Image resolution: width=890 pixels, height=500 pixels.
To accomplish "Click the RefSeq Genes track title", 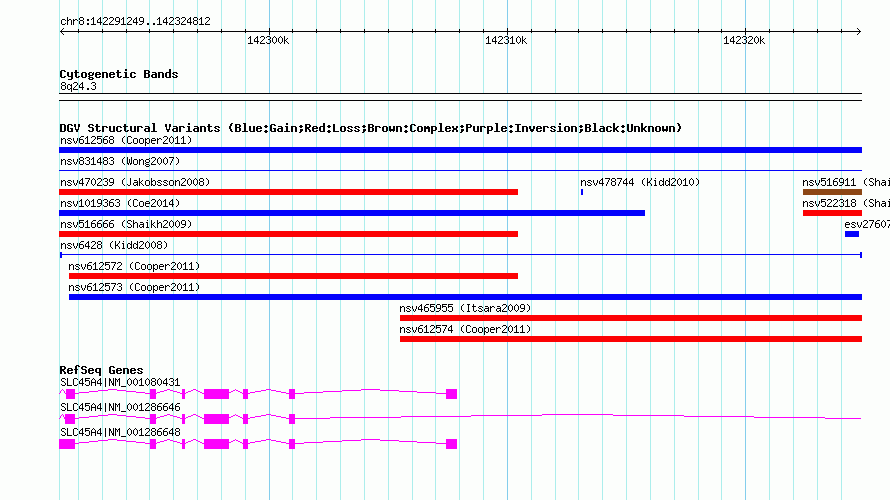I will click(x=101, y=370).
